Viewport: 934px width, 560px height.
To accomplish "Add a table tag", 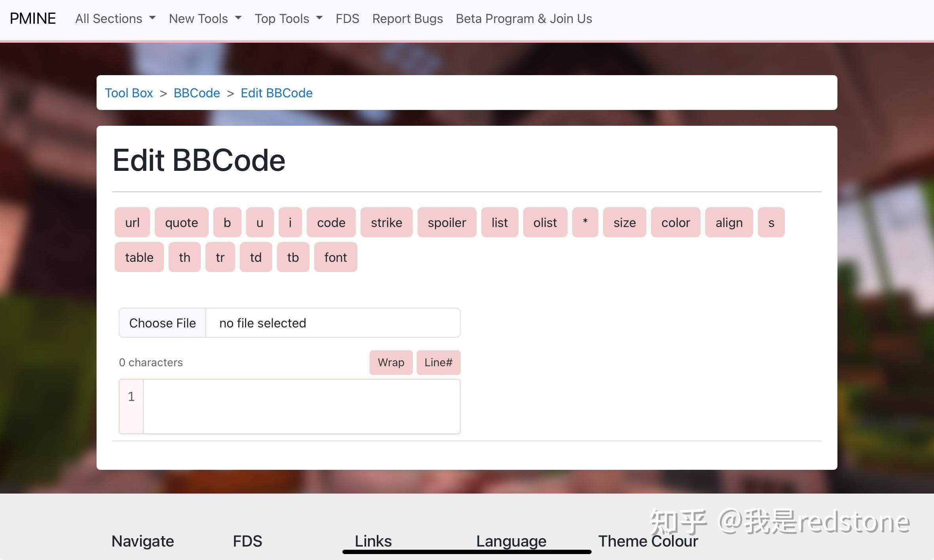I will click(x=139, y=257).
